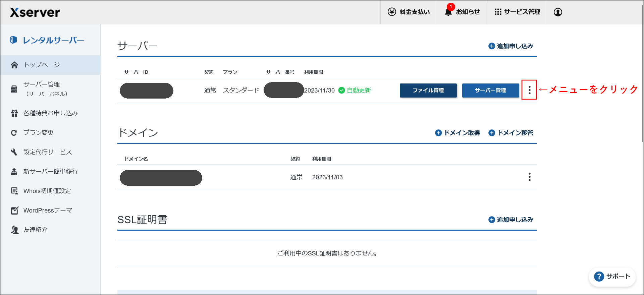Open 新サーバー簡単移行 in sidebar
Viewport: 644px width, 295px height.
coord(50,172)
